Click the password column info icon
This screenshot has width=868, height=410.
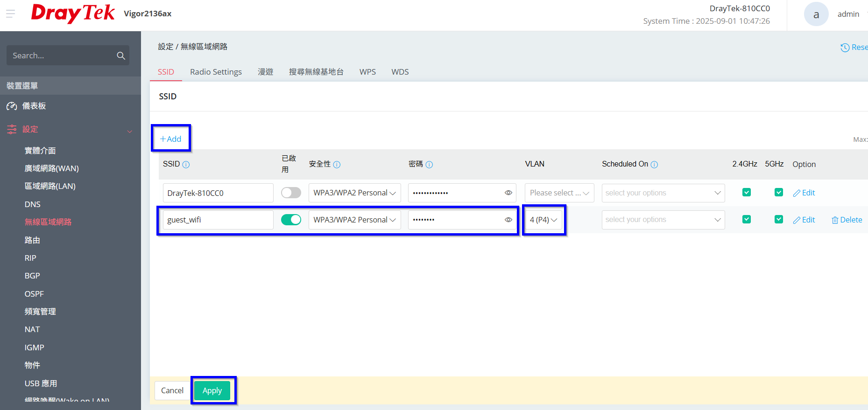coord(429,165)
